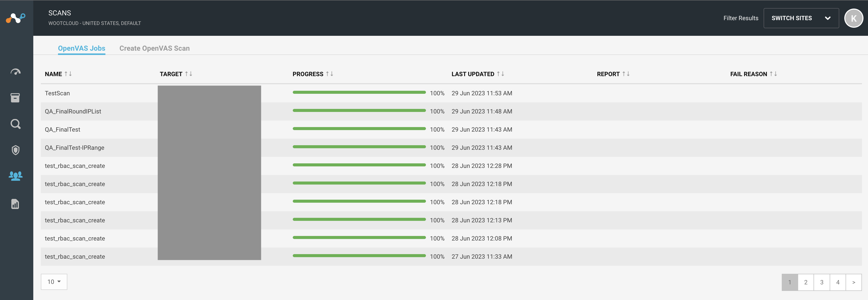This screenshot has width=868, height=300.
Task: Open the shield security icon in sidebar
Action: pos(15,150)
